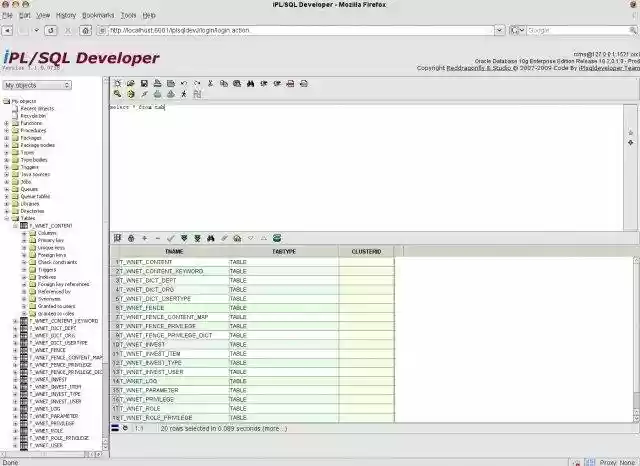640x466 pixels.
Task: Click the Redo arrow icon
Action: pos(197,84)
